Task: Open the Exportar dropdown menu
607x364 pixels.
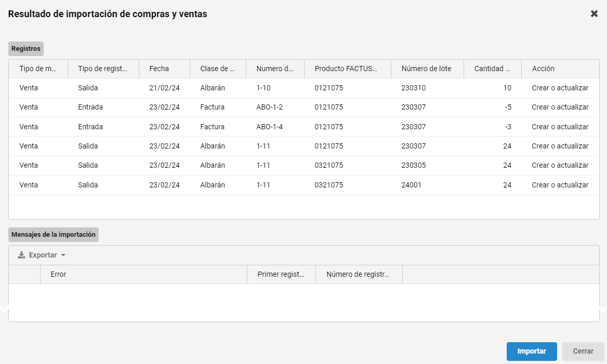Action: pyautogui.click(x=42, y=255)
